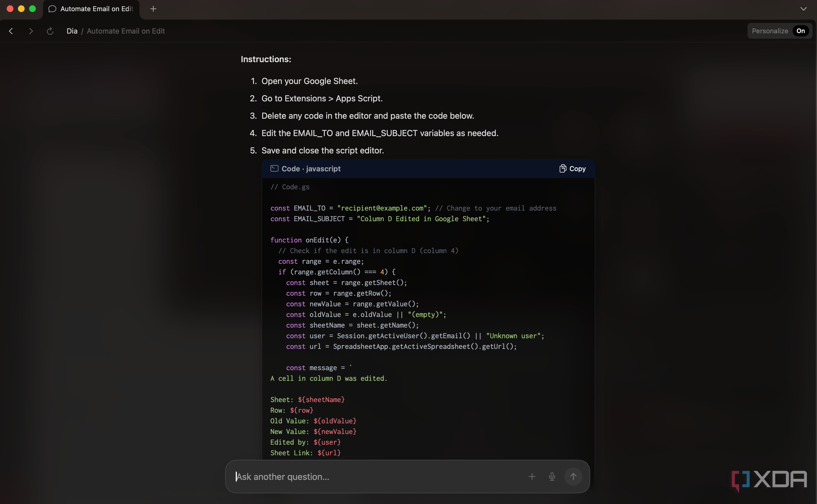
Task: Open a new tab with the plus icon
Action: pos(153,9)
